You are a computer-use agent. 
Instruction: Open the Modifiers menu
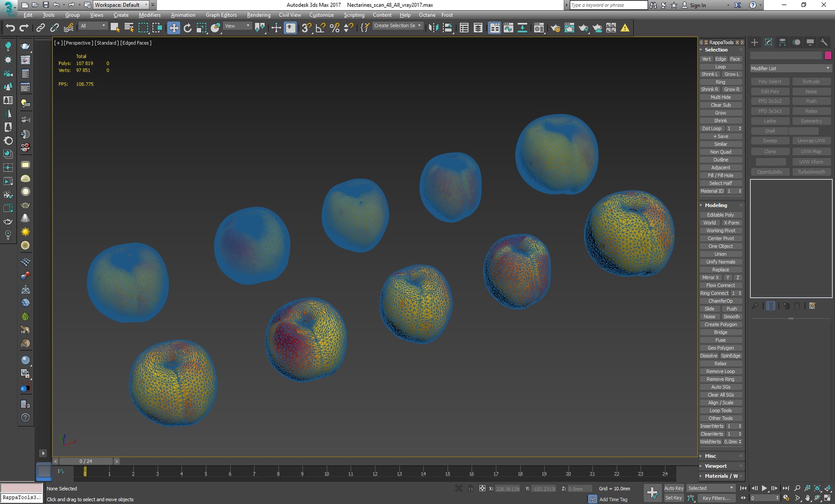pyautogui.click(x=149, y=15)
